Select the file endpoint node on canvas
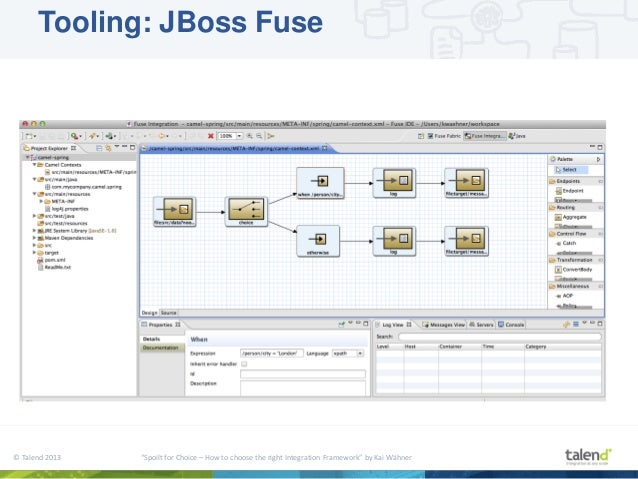Image resolution: width=638 pixels, height=479 pixels. coord(175,212)
